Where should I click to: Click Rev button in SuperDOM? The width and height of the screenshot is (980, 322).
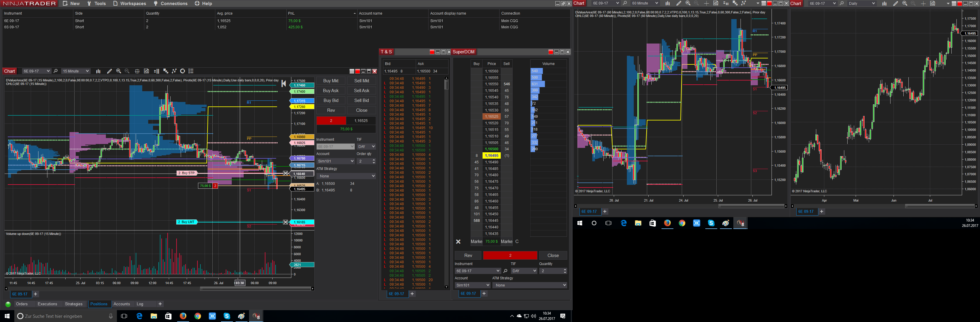point(468,256)
